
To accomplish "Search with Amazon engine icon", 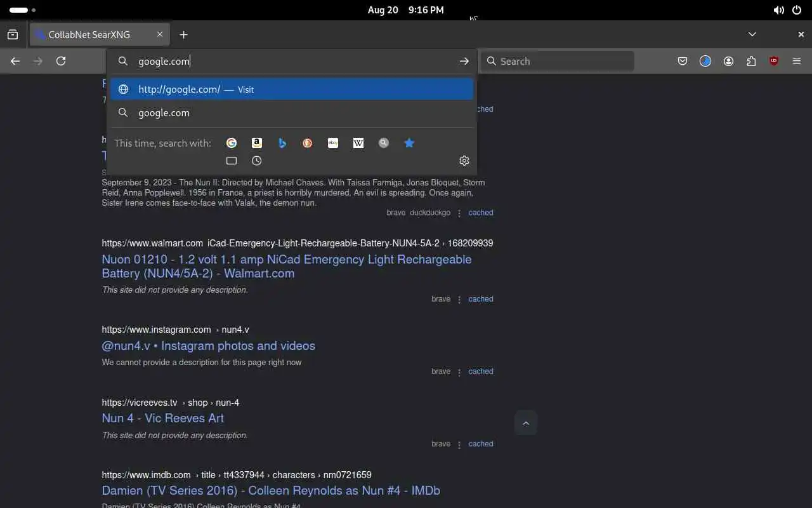I will pos(257,143).
